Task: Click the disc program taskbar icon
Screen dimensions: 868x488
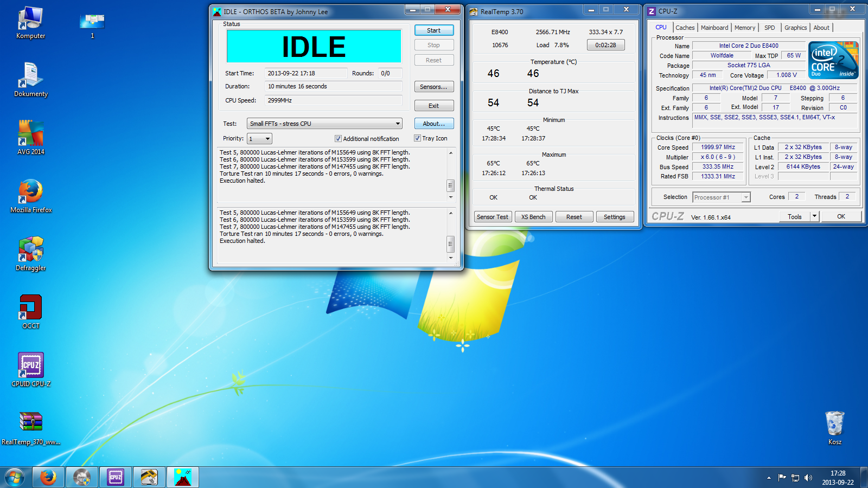Action: coord(82,477)
